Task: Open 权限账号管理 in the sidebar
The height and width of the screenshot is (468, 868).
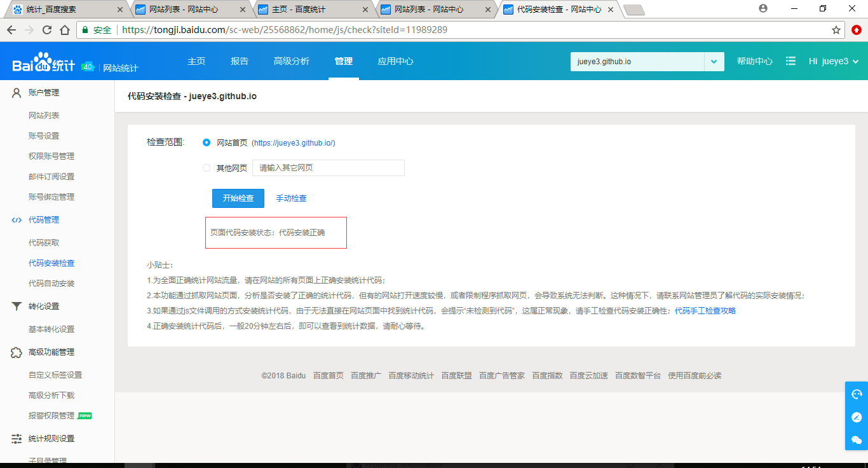Action: tap(51, 156)
